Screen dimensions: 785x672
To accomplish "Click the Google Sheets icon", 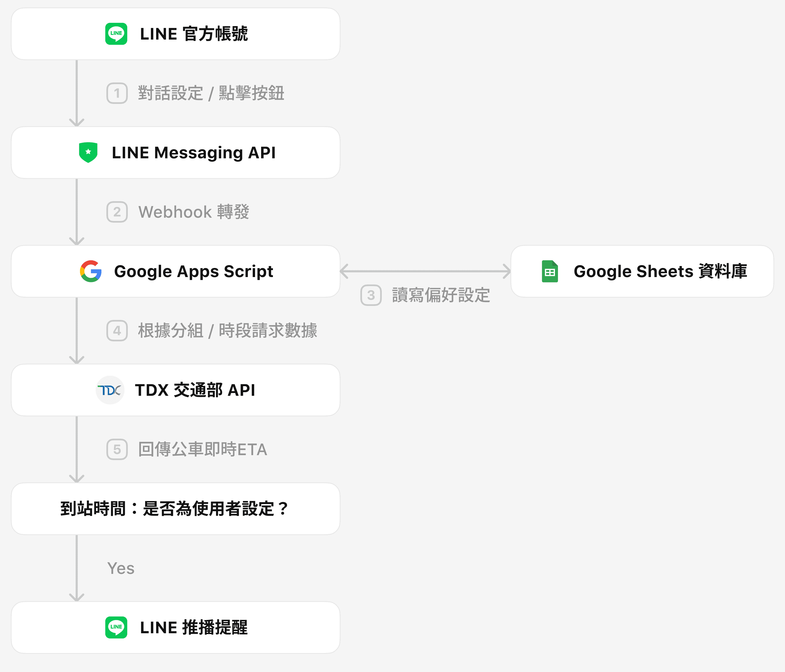I will pos(550,271).
